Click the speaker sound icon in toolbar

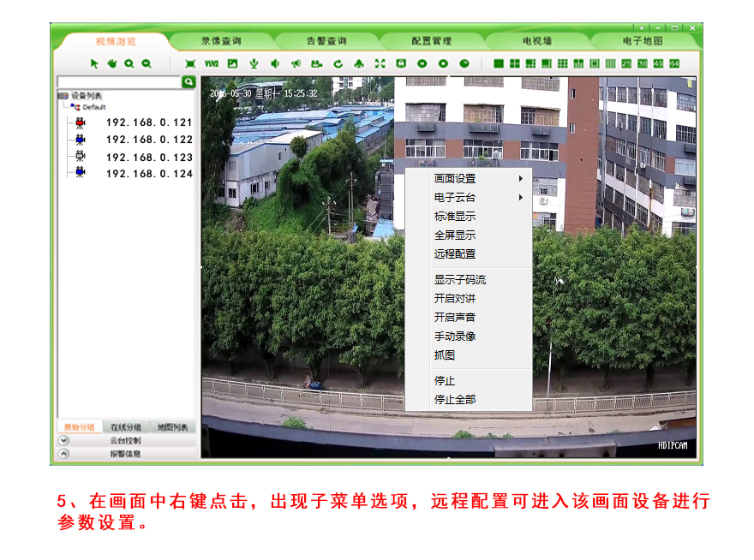coord(275,63)
